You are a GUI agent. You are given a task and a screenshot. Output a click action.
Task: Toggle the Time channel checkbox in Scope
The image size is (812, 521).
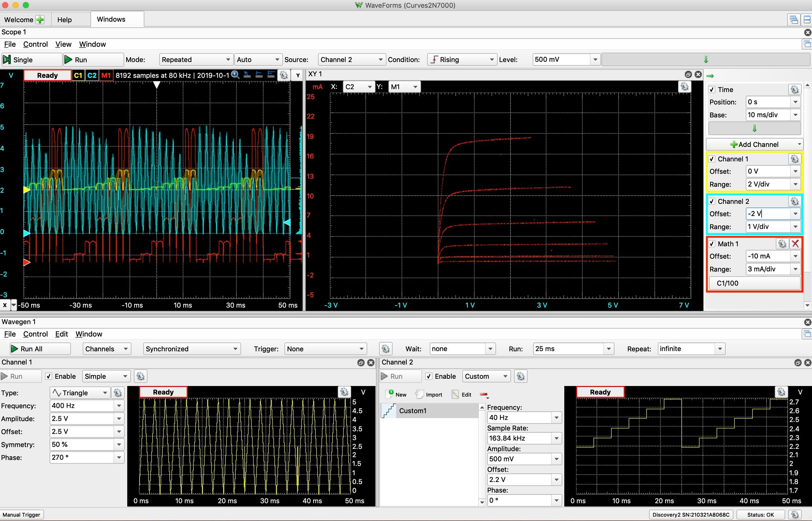click(712, 89)
